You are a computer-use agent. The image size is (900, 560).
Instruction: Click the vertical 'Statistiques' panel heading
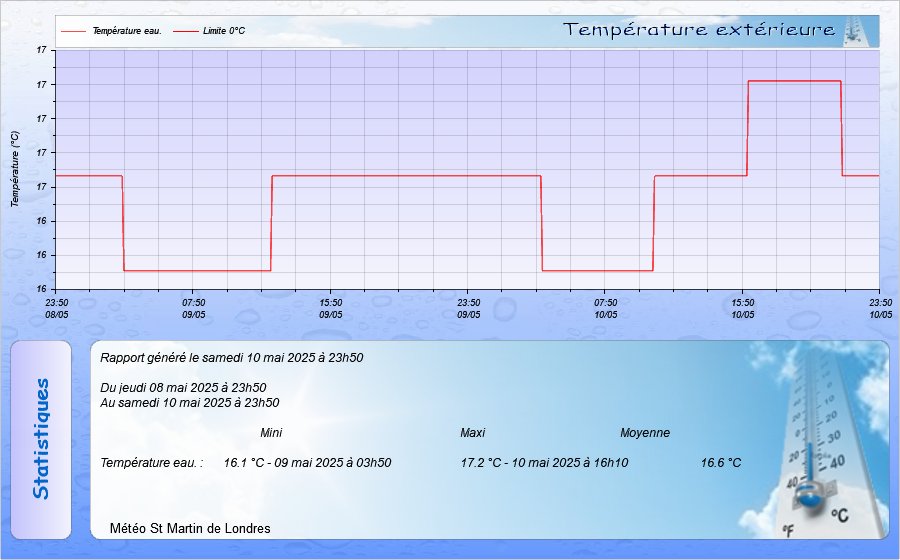click(x=41, y=439)
